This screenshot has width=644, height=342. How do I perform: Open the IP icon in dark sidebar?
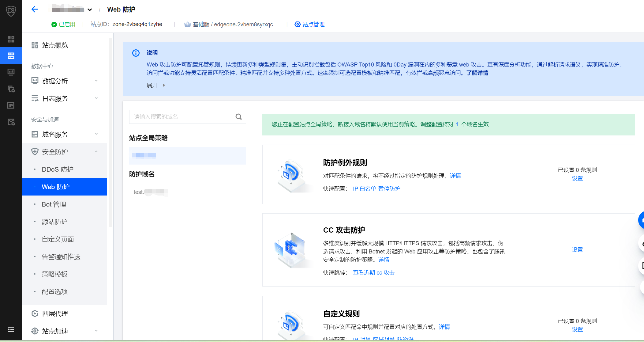(x=11, y=105)
